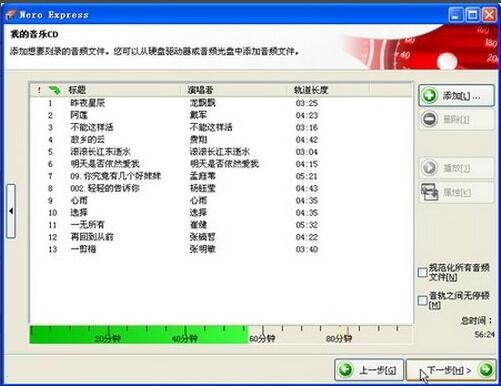The image size is (501, 386).
Task: Click the 80分钟 mark on capacity bar
Action: (x=339, y=339)
